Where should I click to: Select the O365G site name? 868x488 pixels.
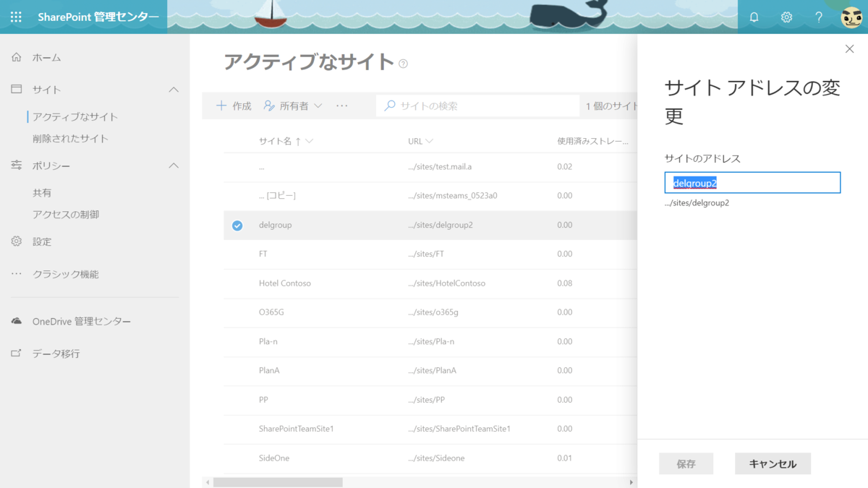tap(271, 312)
